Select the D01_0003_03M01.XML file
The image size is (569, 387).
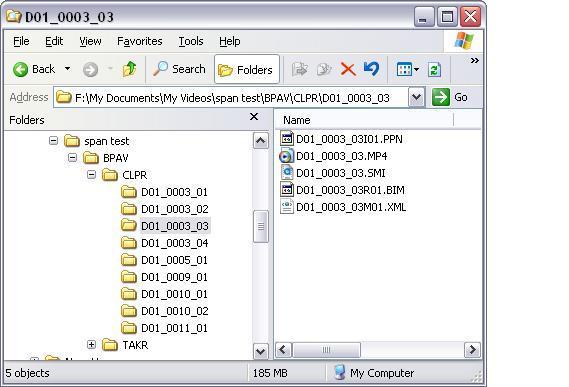343,207
